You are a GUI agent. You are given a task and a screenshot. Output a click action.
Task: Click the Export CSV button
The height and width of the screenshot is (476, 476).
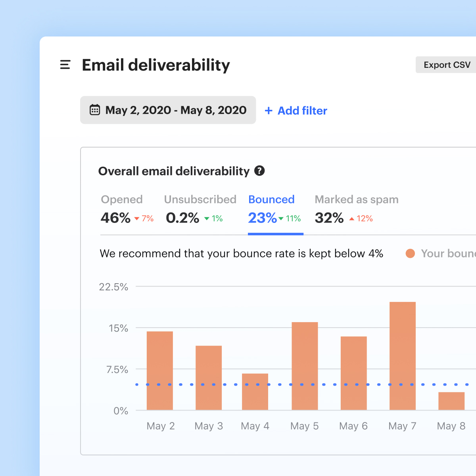447,65
